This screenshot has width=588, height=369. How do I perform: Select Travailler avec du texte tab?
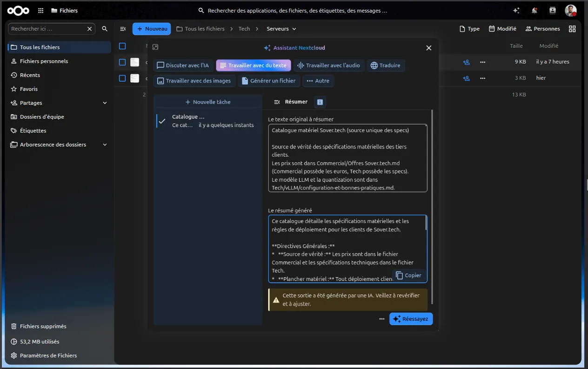pyautogui.click(x=254, y=66)
